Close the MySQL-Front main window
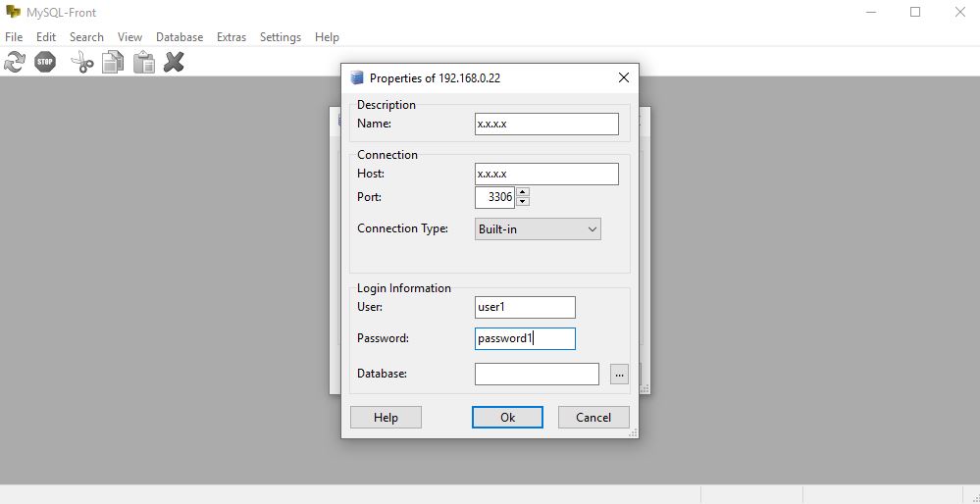The height and width of the screenshot is (504, 980). [960, 12]
